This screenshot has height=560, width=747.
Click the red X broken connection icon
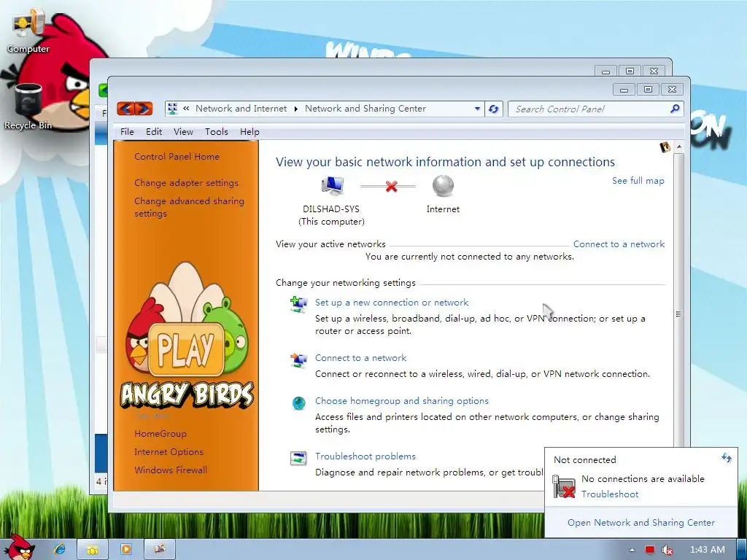tap(392, 186)
